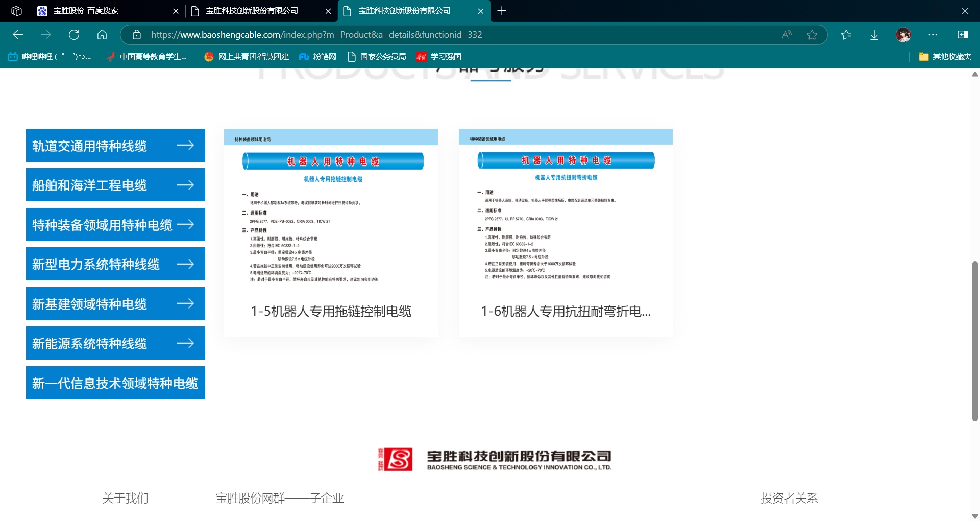Open the browser home page
The width and height of the screenshot is (980, 521).
102,35
